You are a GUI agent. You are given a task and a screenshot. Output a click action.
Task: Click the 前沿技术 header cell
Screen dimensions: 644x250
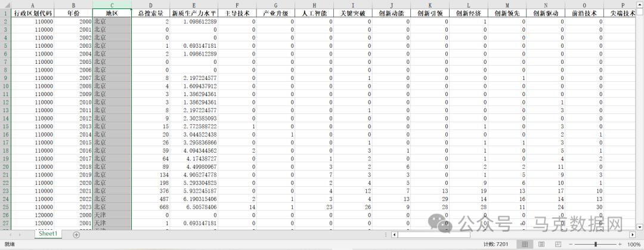[x=584, y=13]
